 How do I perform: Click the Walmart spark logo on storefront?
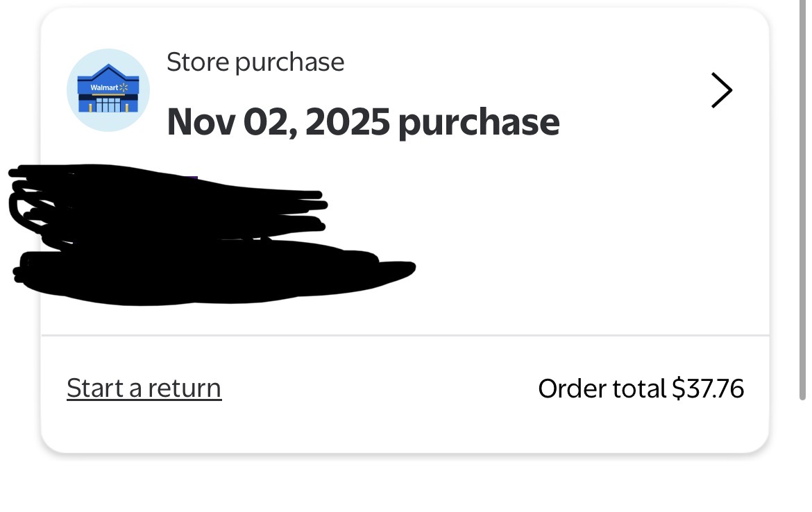124,87
